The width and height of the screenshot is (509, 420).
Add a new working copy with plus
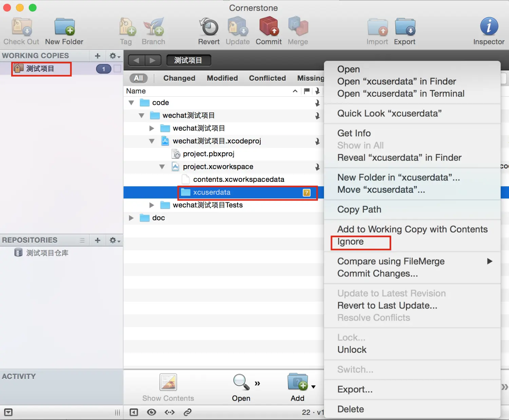(x=98, y=56)
